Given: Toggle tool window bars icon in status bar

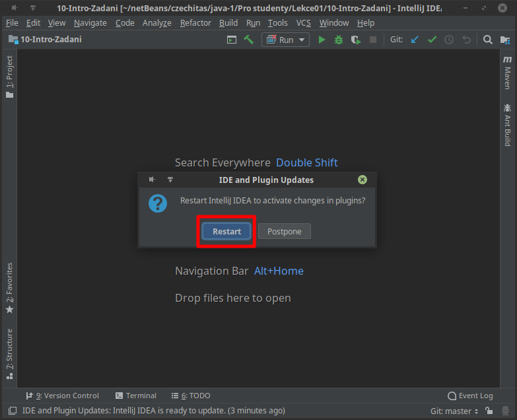Looking at the screenshot, I should (11, 411).
